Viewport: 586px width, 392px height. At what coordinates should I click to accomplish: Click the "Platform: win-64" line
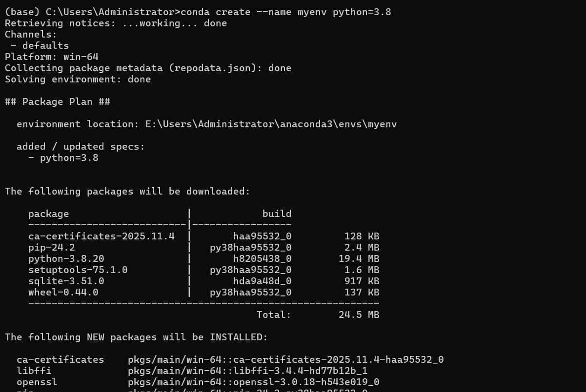51,57
